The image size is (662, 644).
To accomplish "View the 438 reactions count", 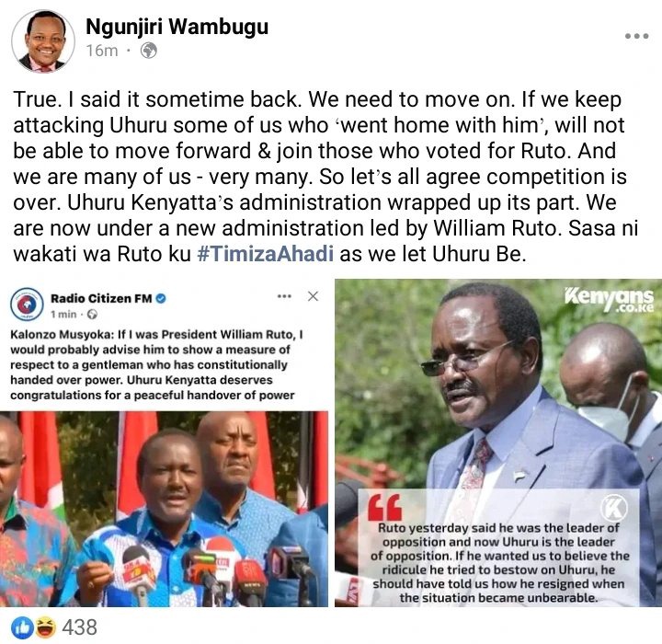I will tap(79, 627).
